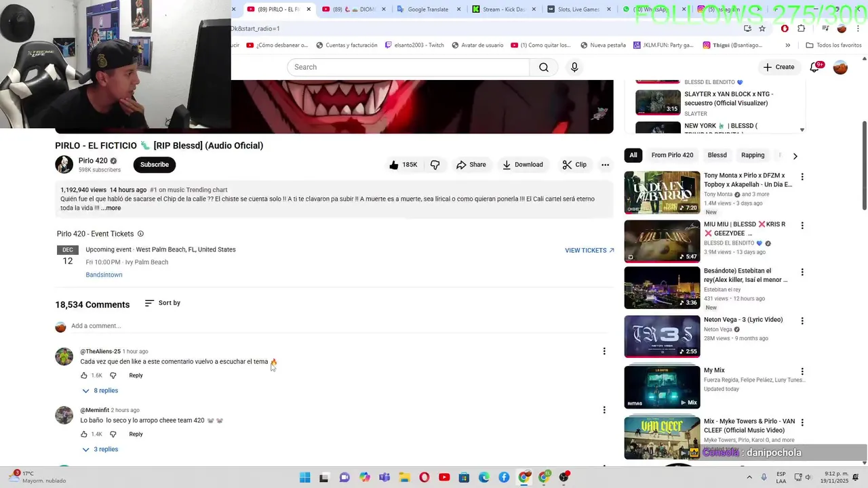Download the video
Screen dimensions: 868x488
click(x=522, y=165)
